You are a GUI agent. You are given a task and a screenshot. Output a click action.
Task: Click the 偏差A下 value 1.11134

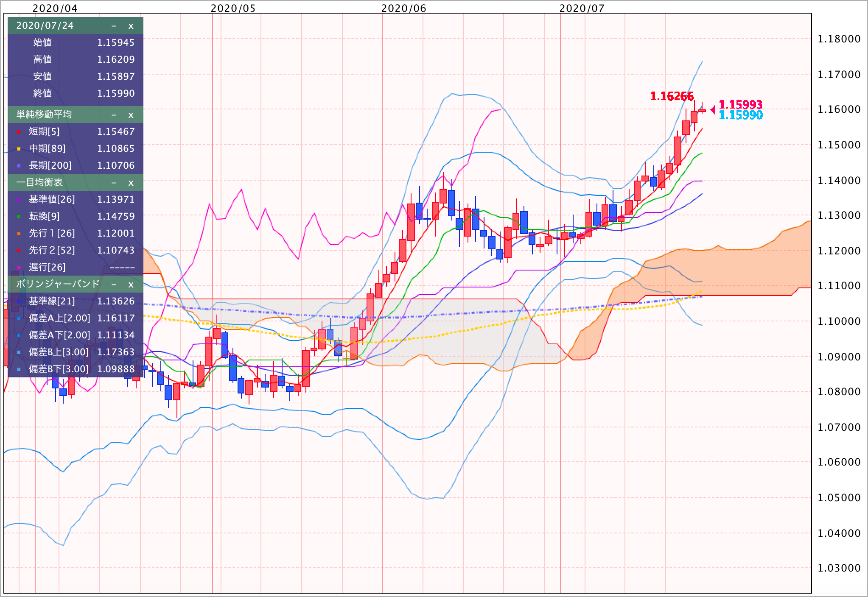point(116,335)
